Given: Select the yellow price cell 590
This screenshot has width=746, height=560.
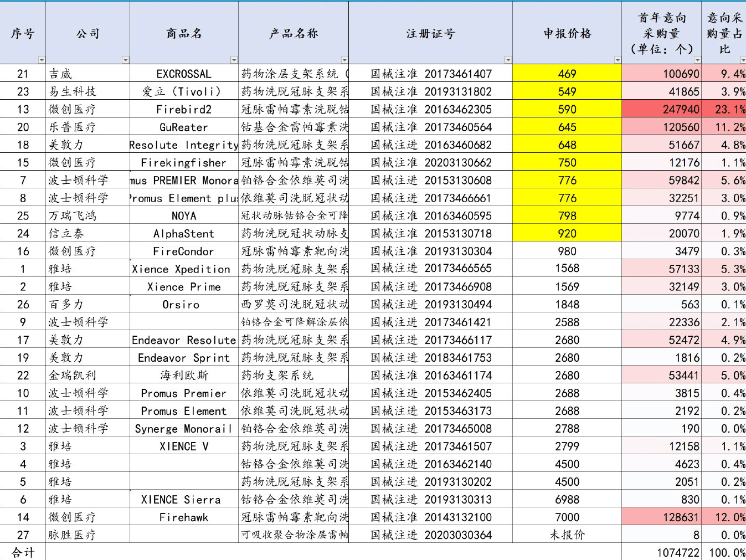Looking at the screenshot, I should (x=567, y=109).
